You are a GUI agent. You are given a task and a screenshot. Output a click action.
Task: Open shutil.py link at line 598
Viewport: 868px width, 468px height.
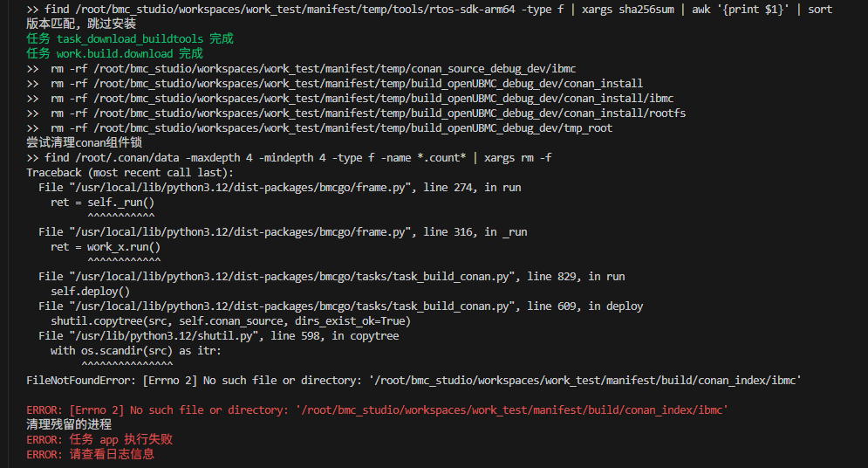coord(181,336)
